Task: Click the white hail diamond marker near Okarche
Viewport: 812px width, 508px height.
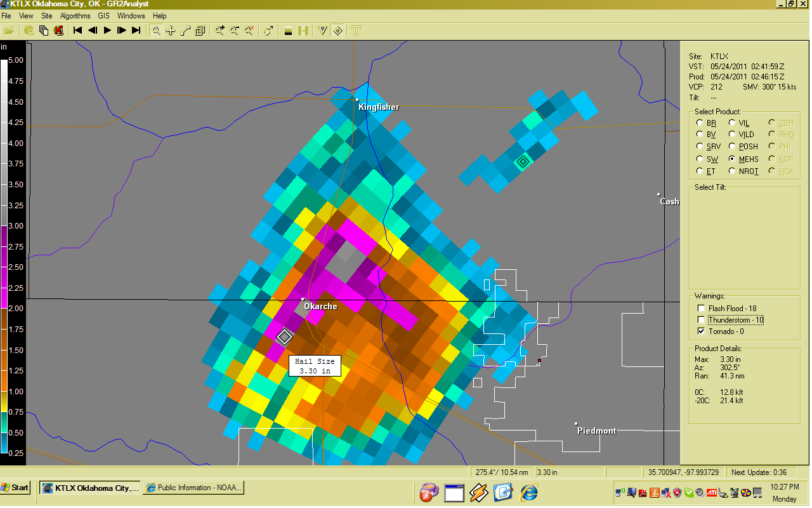Action: pos(284,337)
